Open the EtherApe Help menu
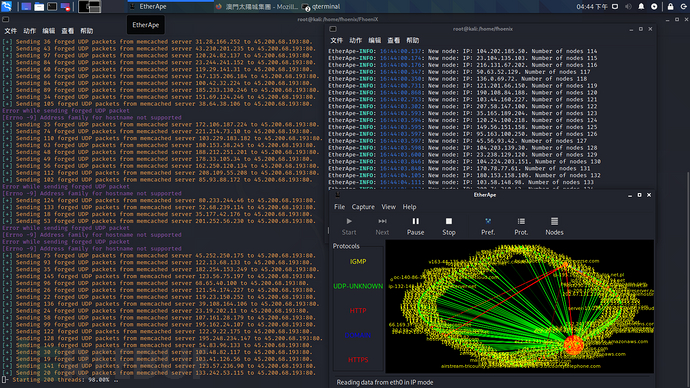The width and height of the screenshot is (690, 388). (409, 207)
